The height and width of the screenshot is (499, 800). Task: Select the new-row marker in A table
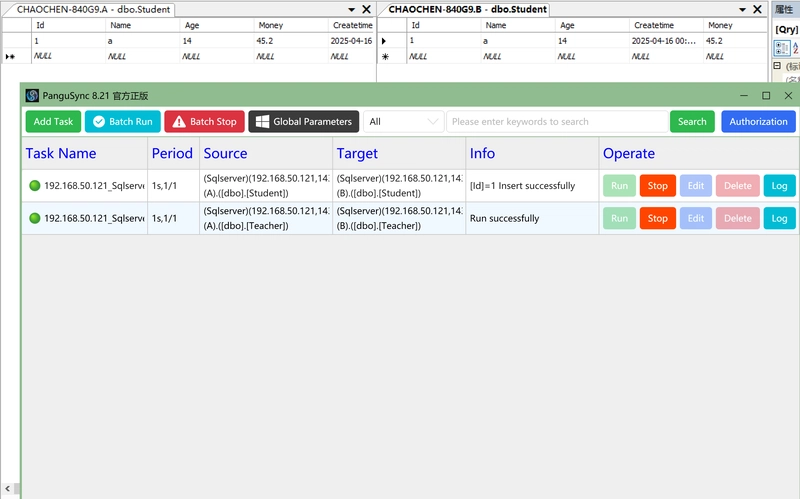click(10, 57)
